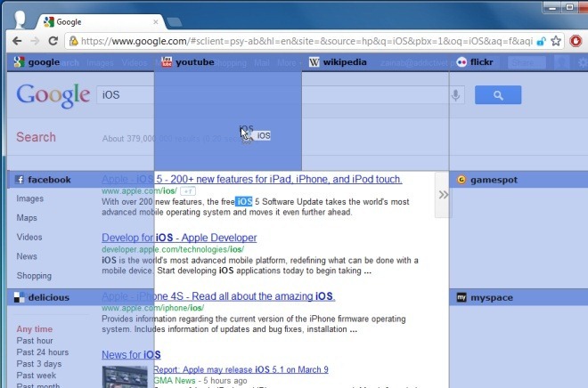
Task: Select Images in left sidebar
Action: (x=30, y=198)
